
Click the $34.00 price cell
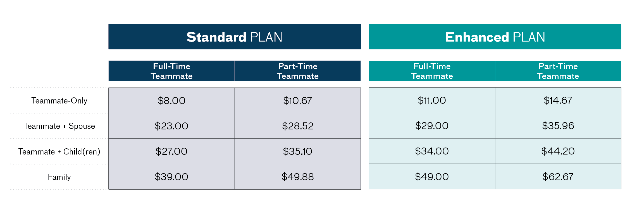(x=432, y=151)
